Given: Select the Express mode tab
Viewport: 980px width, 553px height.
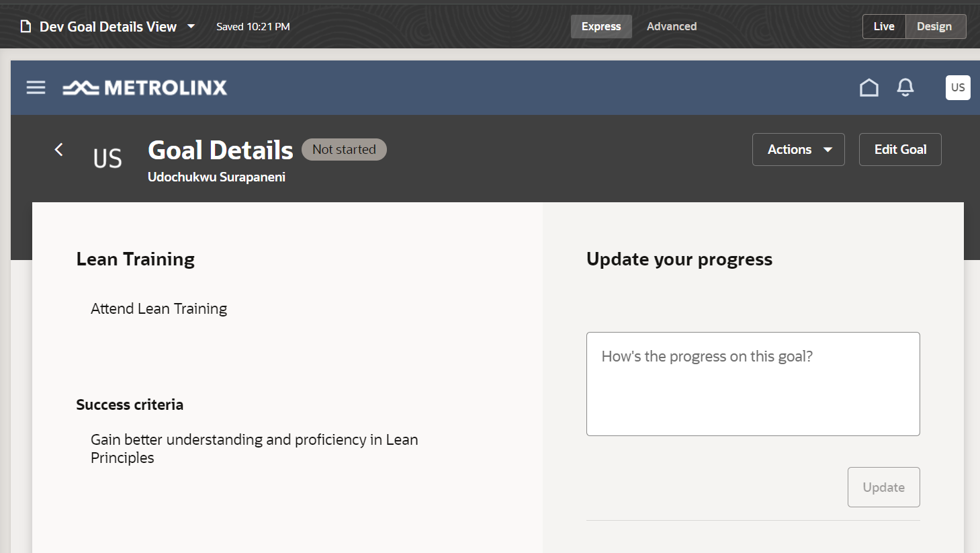Looking at the screenshot, I should (600, 26).
